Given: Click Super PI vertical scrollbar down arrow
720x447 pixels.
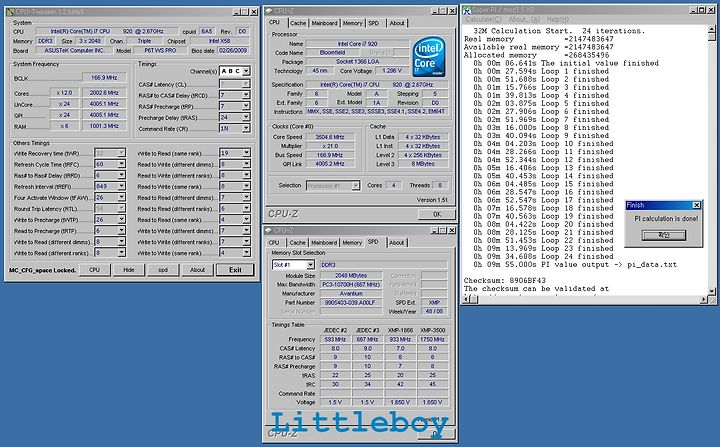Looking at the screenshot, I should click(x=712, y=291).
